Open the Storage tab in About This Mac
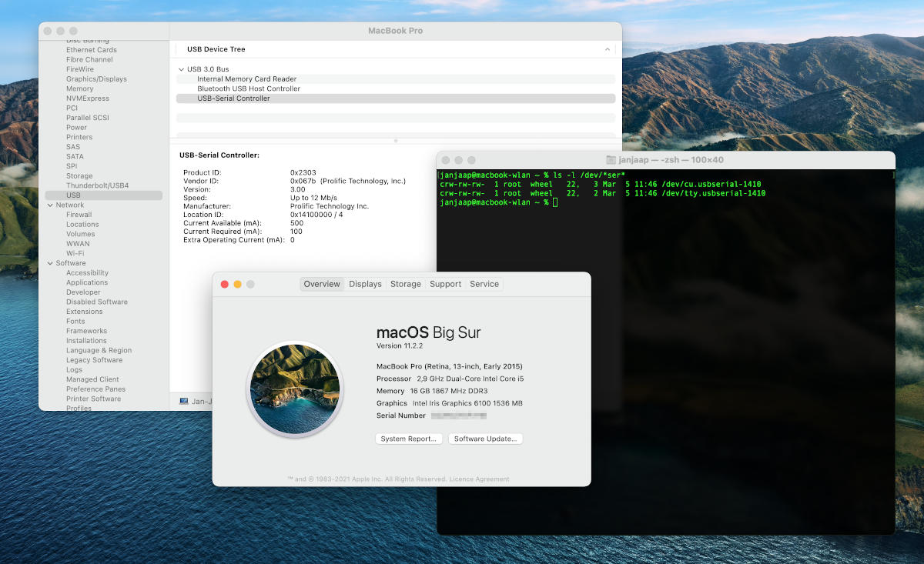Viewport: 924px width, 564px height. pyautogui.click(x=406, y=284)
